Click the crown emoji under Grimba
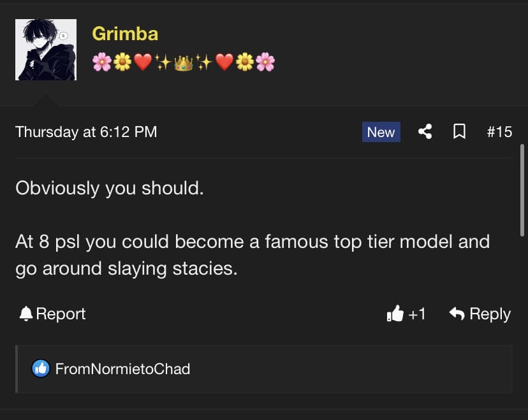Image resolution: width=528 pixels, height=420 pixels. 184,62
